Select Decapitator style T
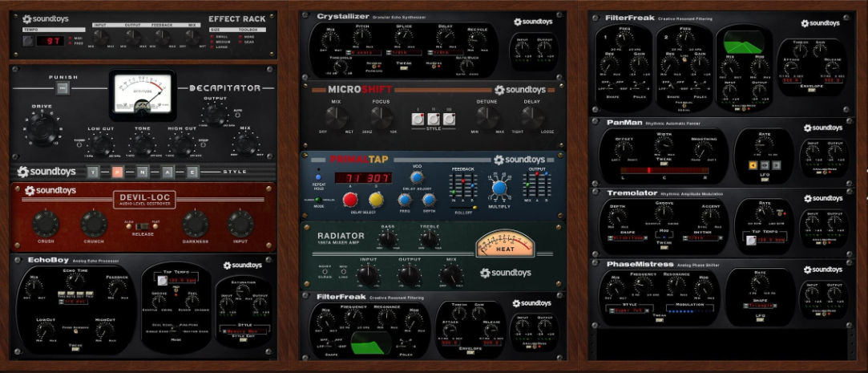This screenshot has width=868, height=373. tap(93, 172)
